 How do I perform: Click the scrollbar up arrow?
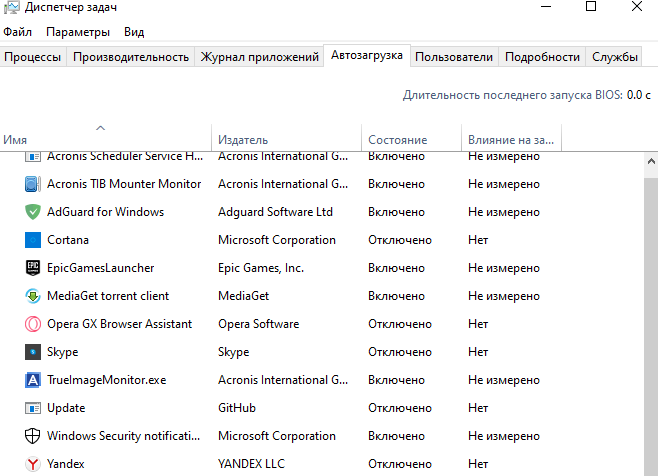pyautogui.click(x=651, y=162)
